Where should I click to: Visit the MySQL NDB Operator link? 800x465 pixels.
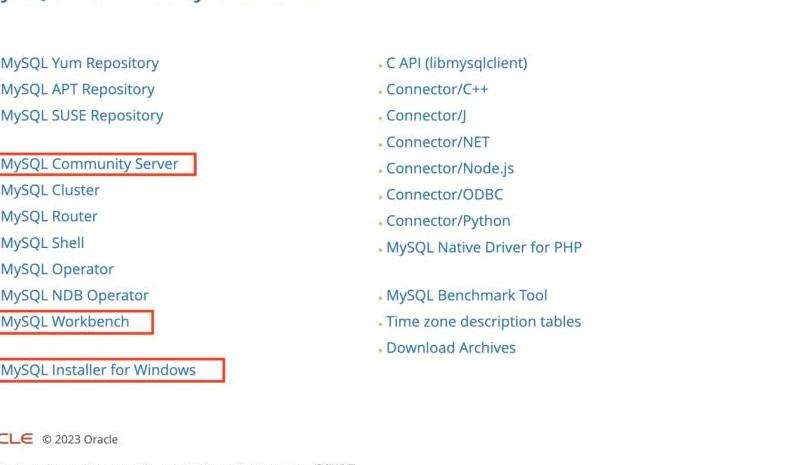tap(75, 295)
